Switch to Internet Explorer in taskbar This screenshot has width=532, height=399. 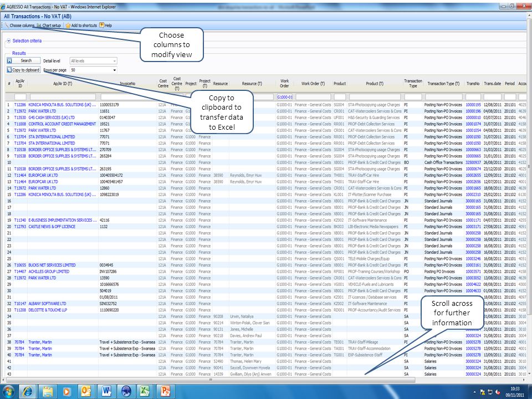28,392
